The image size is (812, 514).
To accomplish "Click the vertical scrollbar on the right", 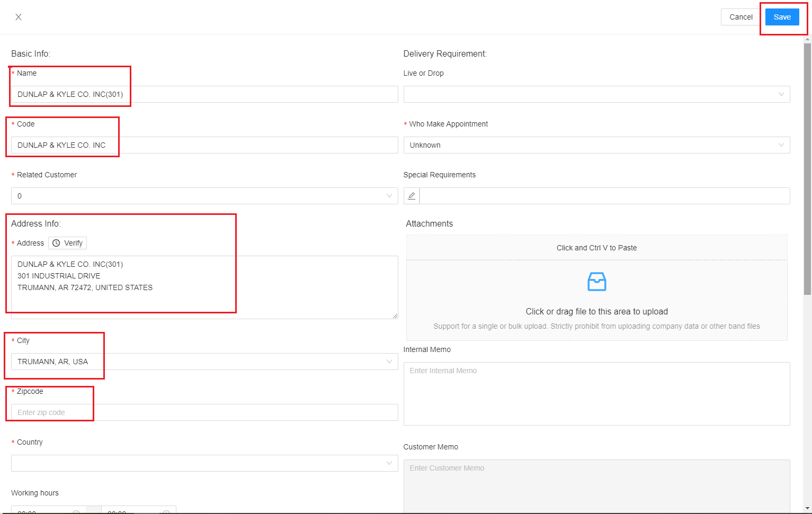I will click(807, 169).
